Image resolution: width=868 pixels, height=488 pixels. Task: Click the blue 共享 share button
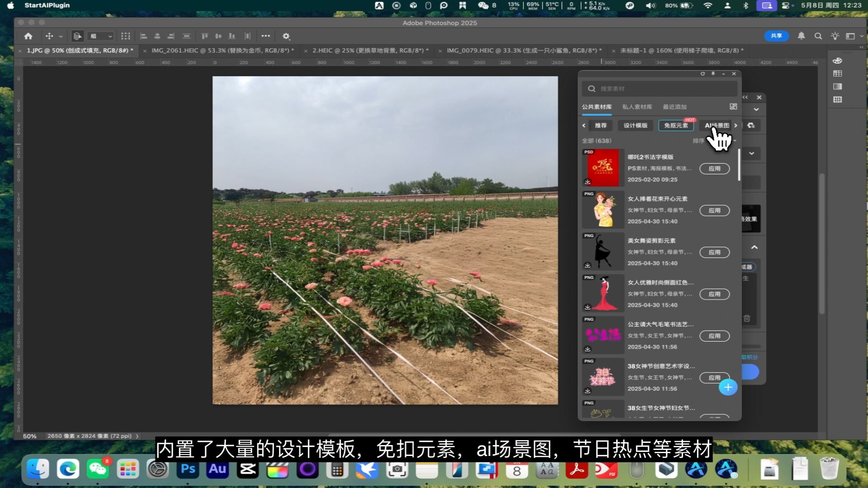(x=776, y=36)
